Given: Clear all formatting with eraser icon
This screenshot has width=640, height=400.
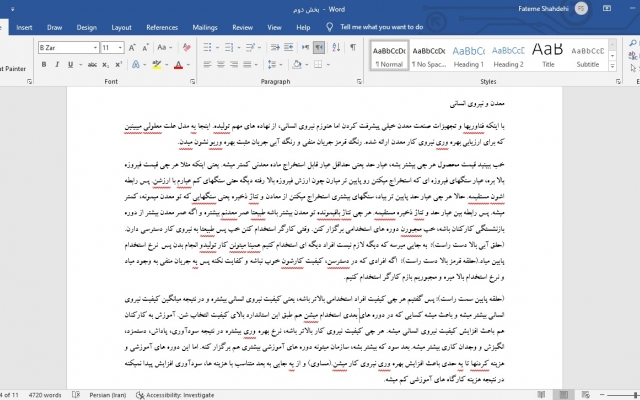Looking at the screenshot, I should coord(187,48).
